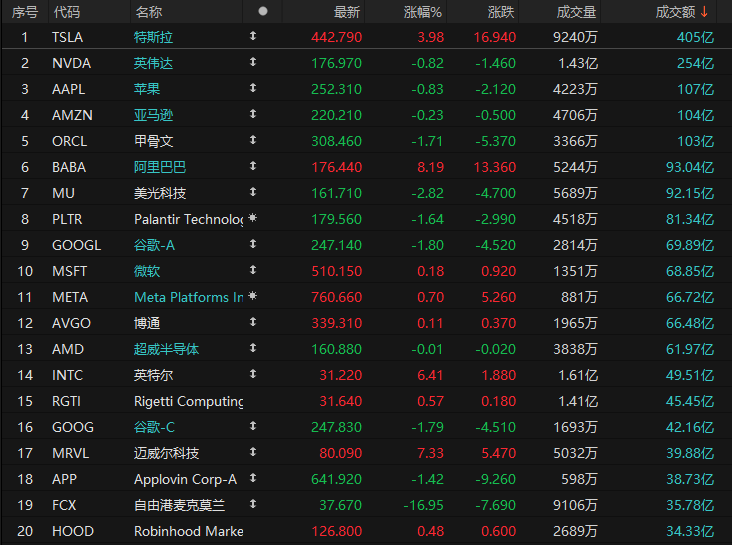Select the 迈威尔科技 name cell
This screenshot has width=732, height=545.
tap(167, 453)
